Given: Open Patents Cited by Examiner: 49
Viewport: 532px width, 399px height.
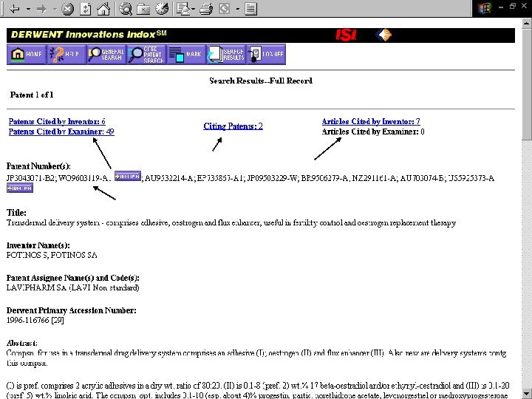Looking at the screenshot, I should (61, 132).
